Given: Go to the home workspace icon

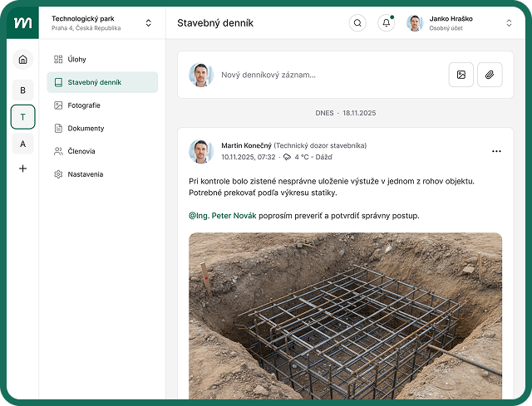Looking at the screenshot, I should [22, 59].
